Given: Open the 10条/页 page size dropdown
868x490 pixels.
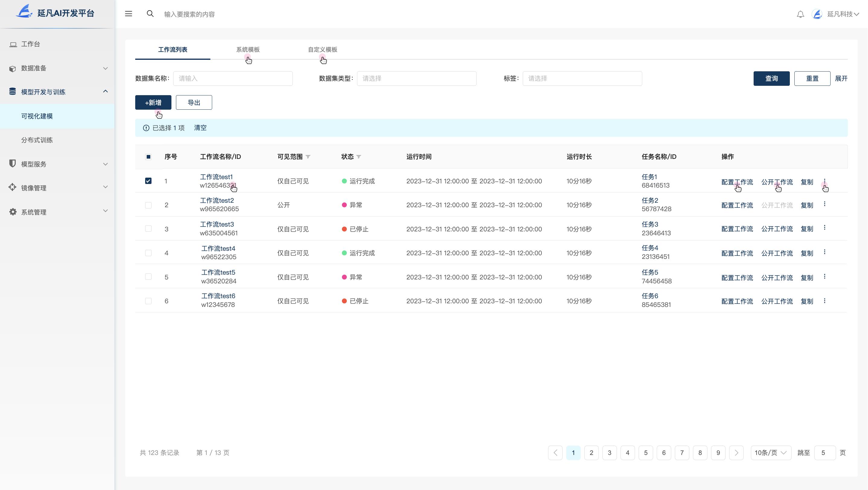Looking at the screenshot, I should click(x=771, y=453).
